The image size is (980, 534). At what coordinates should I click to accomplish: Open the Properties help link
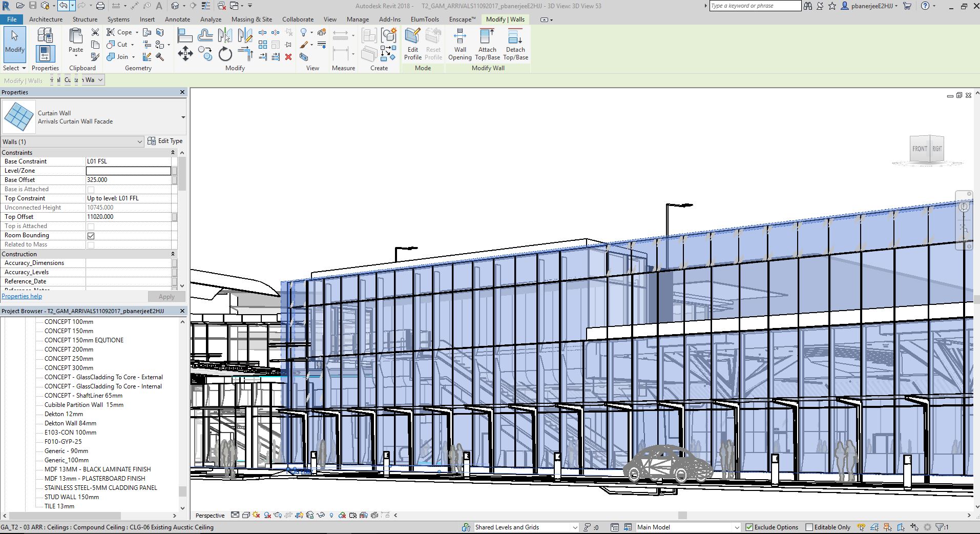[22, 296]
